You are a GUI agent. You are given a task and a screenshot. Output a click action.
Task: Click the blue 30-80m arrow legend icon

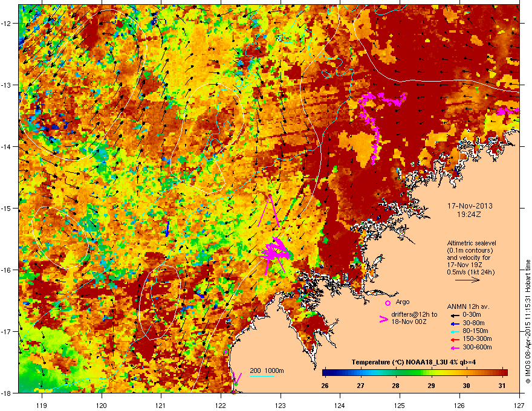[455, 323]
